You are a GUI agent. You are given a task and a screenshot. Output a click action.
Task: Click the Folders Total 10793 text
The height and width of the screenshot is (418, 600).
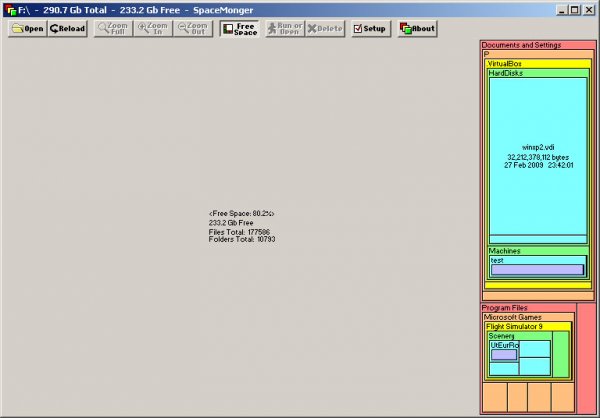coord(242,239)
